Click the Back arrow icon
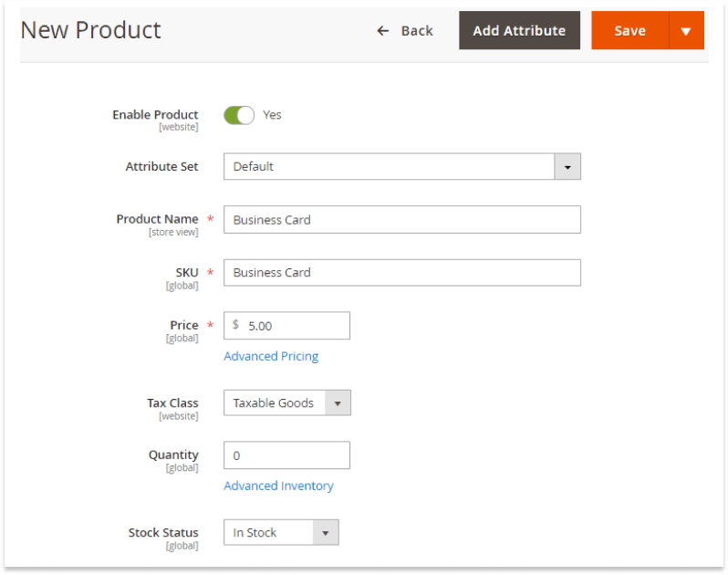Screen dimensions: 728x575 click(382, 31)
